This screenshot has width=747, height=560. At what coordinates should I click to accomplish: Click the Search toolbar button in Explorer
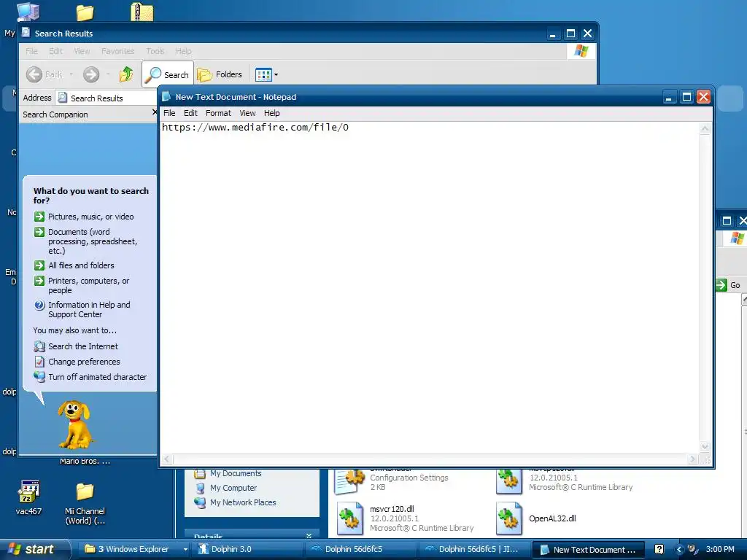167,74
